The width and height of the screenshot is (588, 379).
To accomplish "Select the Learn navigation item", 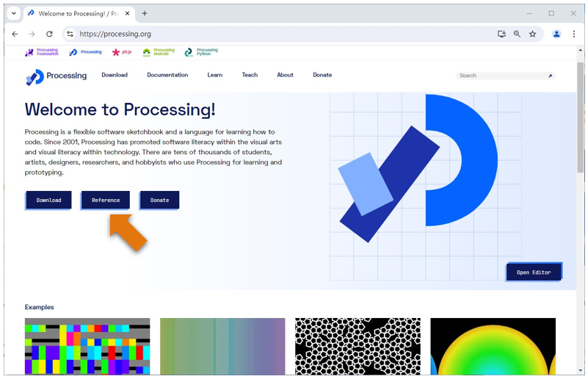I will tap(215, 75).
